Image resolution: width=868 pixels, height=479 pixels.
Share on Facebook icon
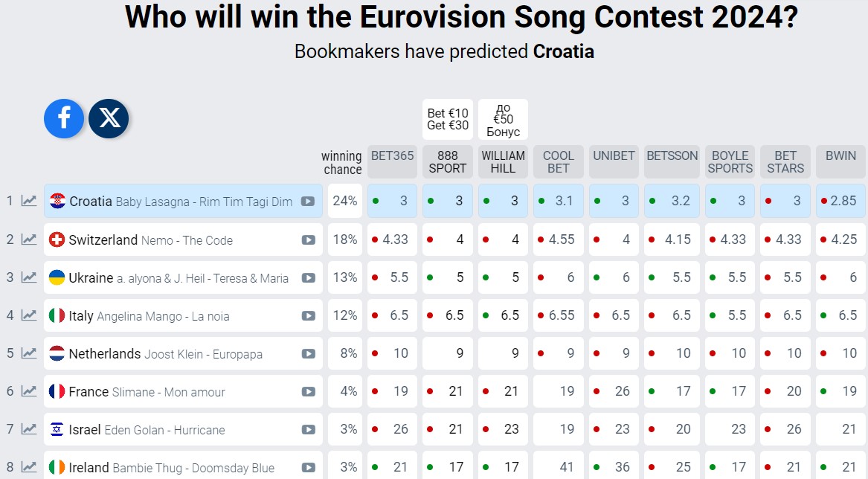(64, 118)
